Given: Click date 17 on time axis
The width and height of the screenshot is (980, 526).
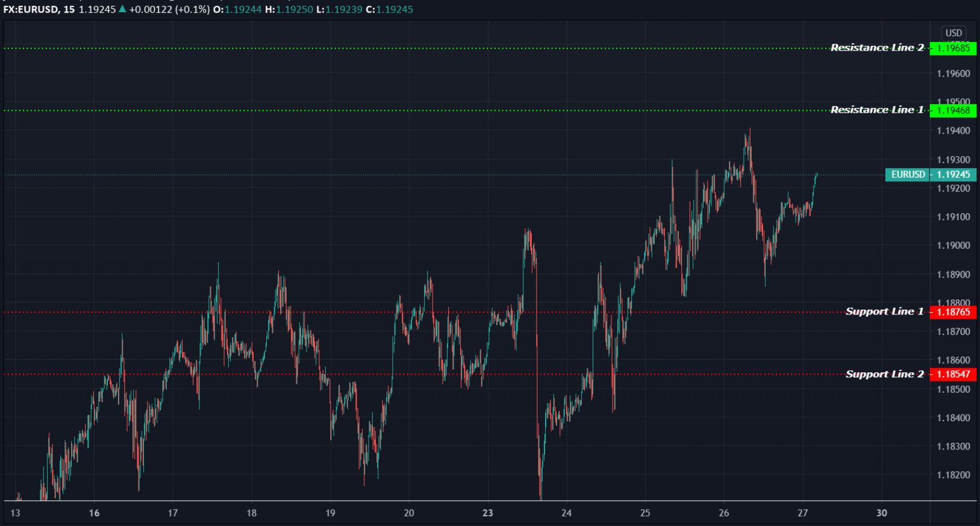Looking at the screenshot, I should 173,513.
